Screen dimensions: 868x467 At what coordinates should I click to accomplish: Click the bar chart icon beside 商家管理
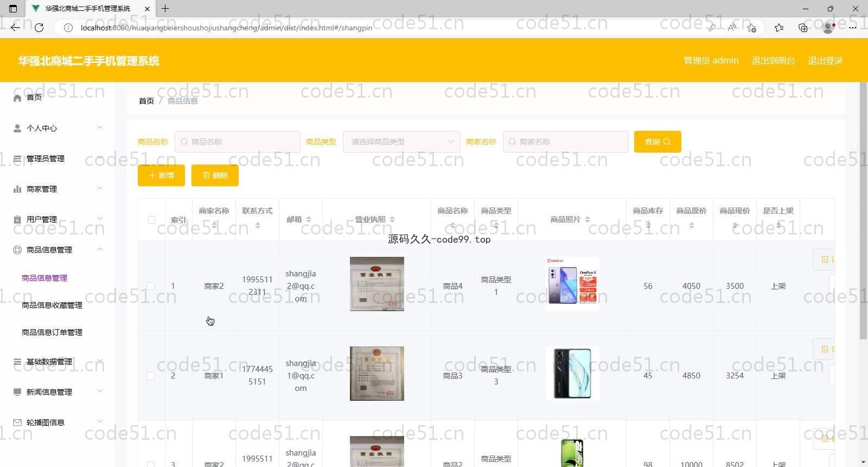pos(17,189)
